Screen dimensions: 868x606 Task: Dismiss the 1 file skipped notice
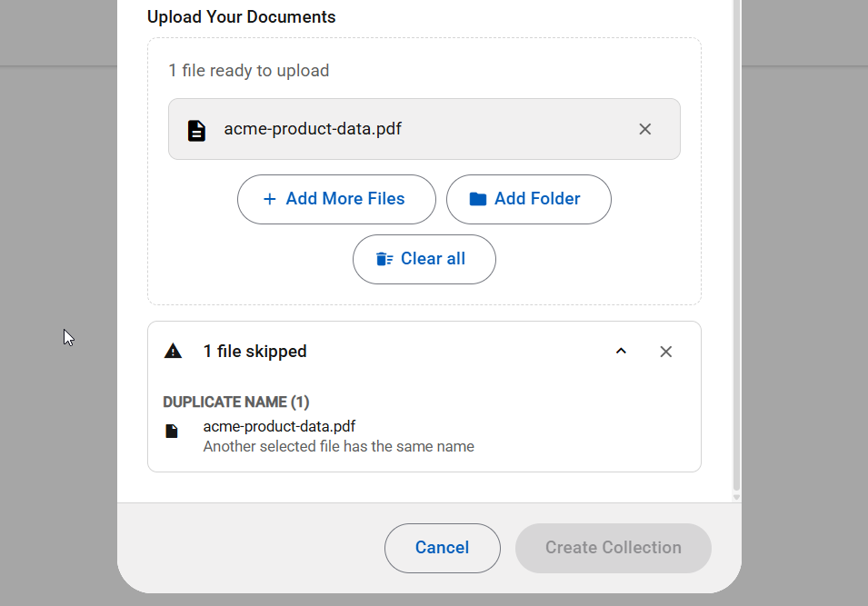pyautogui.click(x=666, y=352)
